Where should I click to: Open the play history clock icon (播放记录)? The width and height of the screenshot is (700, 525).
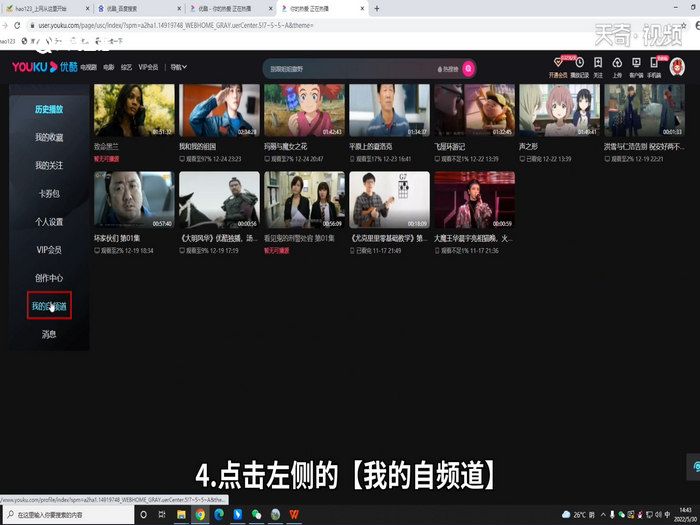pyautogui.click(x=579, y=62)
